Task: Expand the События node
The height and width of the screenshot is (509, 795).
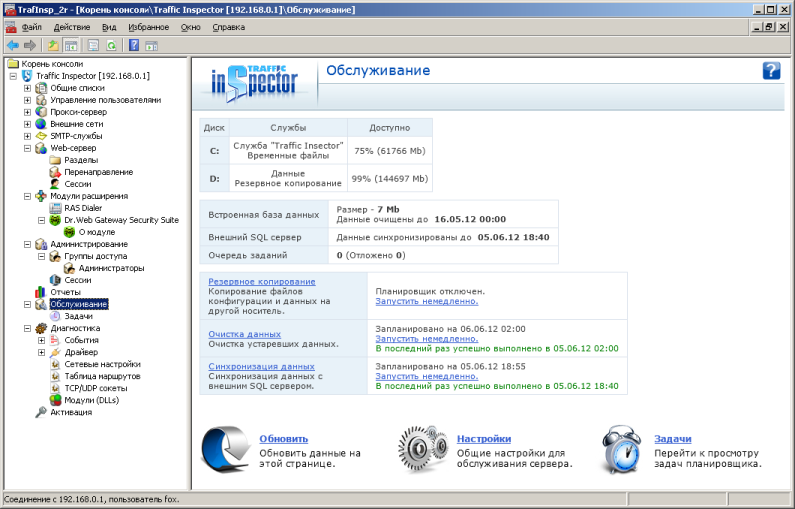Action: click(42, 341)
